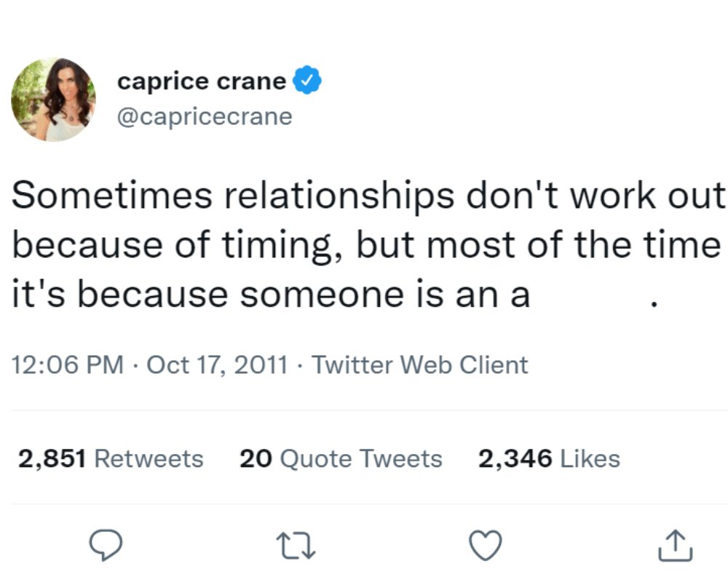Click the display name "caprice crane"
The image size is (728, 582).
click(202, 81)
